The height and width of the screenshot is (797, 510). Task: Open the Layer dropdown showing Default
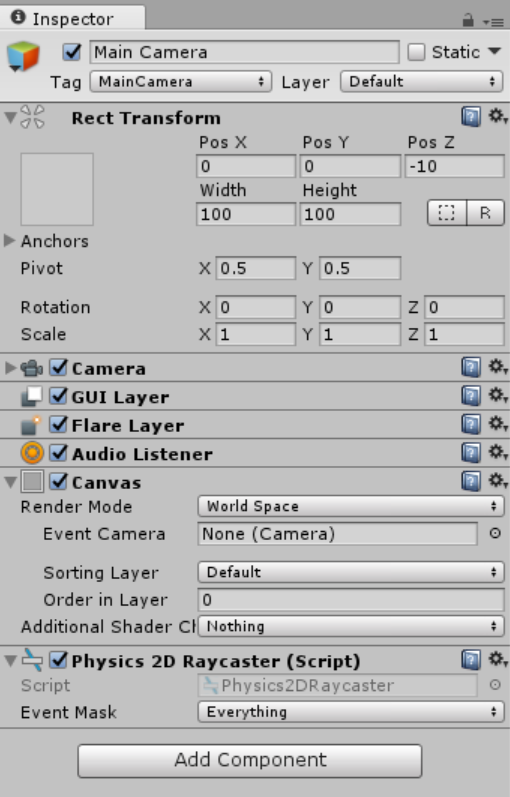[x=422, y=81]
